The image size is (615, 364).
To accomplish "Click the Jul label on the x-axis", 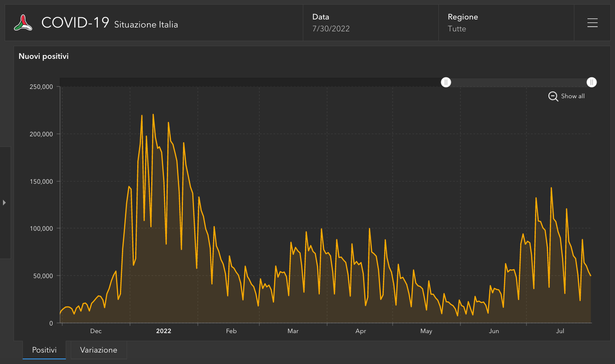I will tap(560, 331).
